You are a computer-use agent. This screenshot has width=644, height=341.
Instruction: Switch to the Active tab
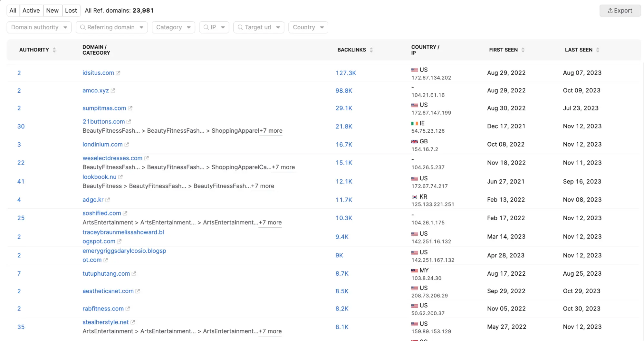tap(31, 11)
